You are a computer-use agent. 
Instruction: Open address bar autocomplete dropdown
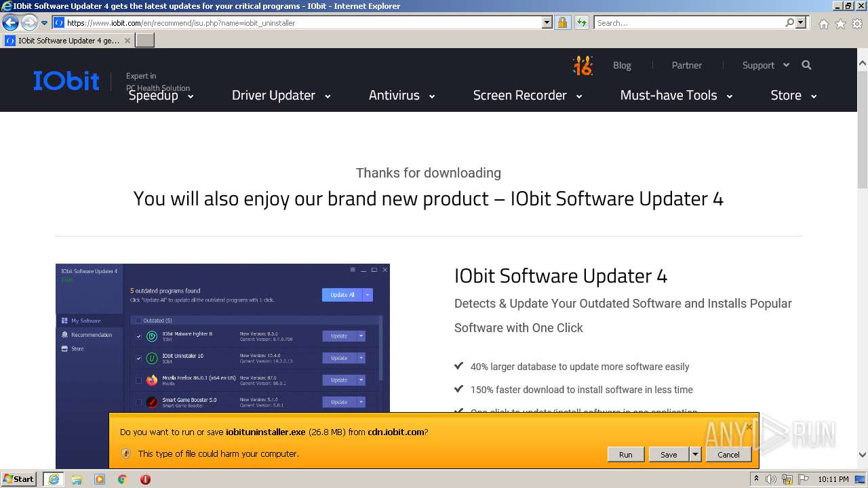coord(547,22)
